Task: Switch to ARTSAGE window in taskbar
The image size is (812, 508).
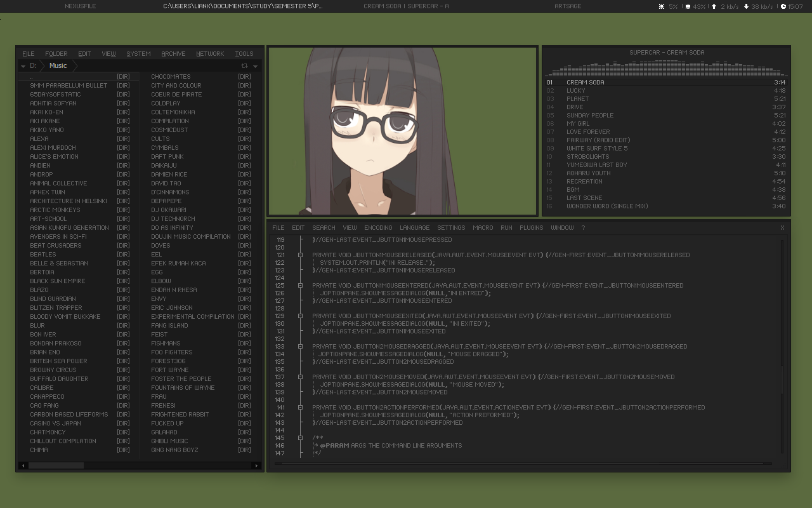Action: (568, 6)
